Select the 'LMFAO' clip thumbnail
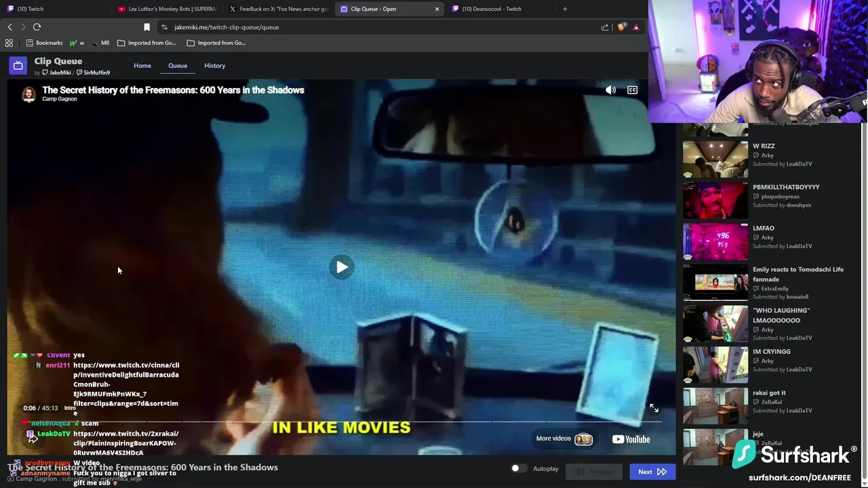This screenshot has height=488, width=868. click(715, 241)
